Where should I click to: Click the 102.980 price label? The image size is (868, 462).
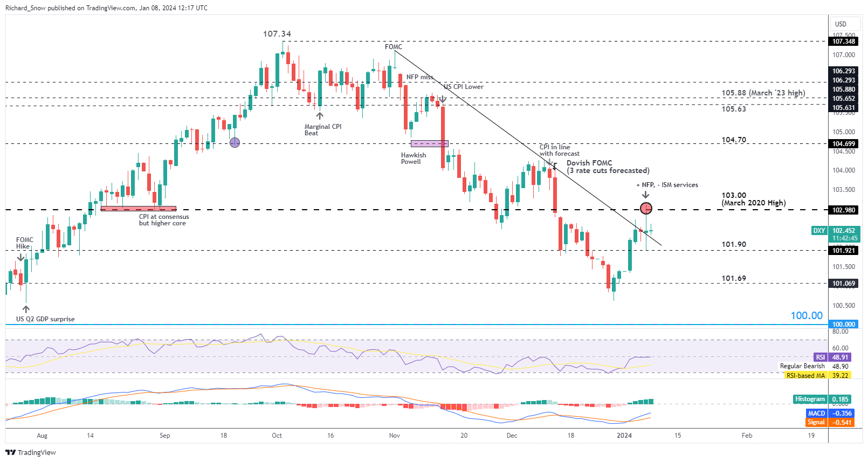click(x=843, y=210)
